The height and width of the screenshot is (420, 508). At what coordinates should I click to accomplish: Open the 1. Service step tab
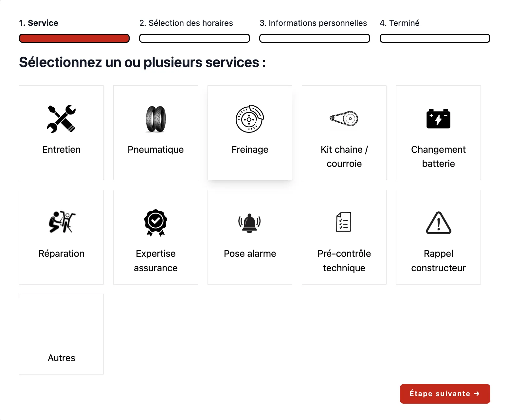pos(39,23)
